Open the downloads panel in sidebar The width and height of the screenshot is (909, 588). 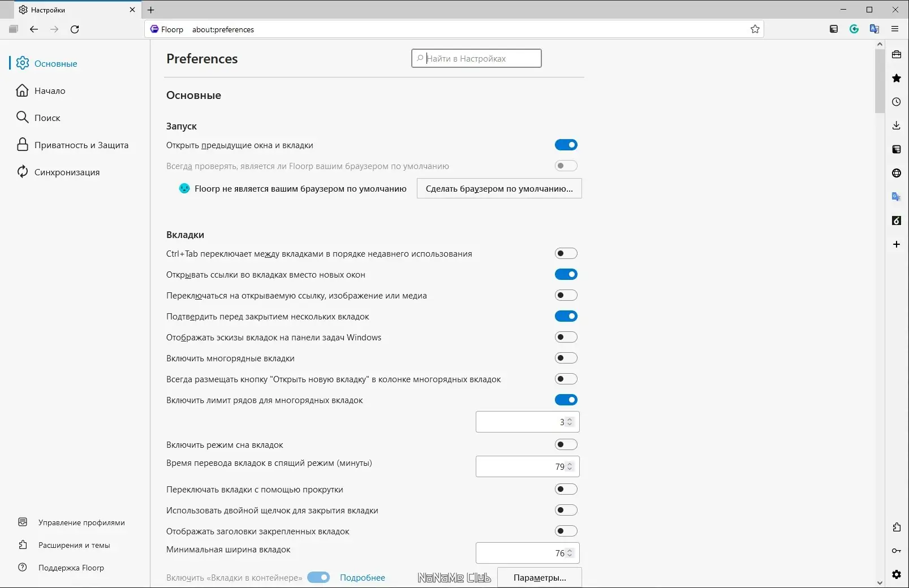[x=897, y=126]
